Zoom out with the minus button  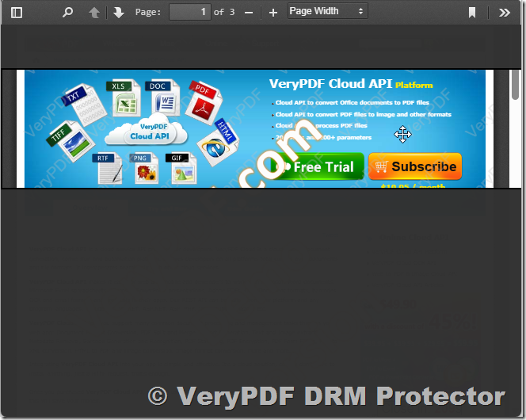pos(249,13)
